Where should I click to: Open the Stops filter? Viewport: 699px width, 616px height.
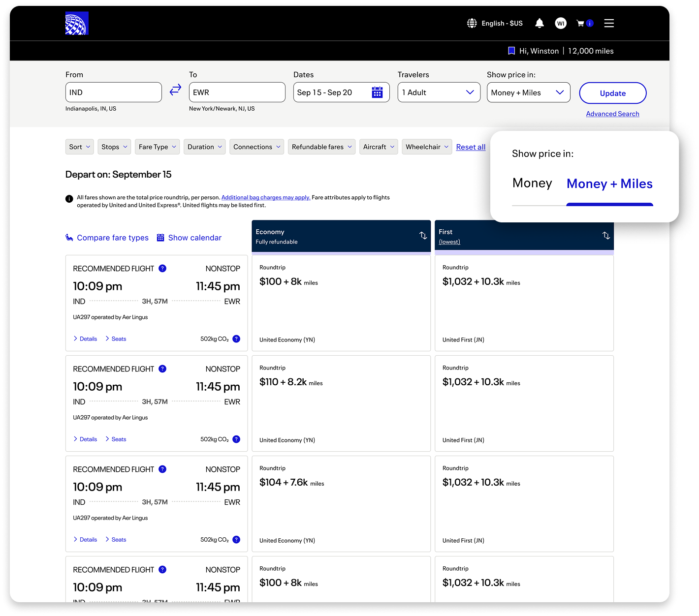pyautogui.click(x=114, y=147)
